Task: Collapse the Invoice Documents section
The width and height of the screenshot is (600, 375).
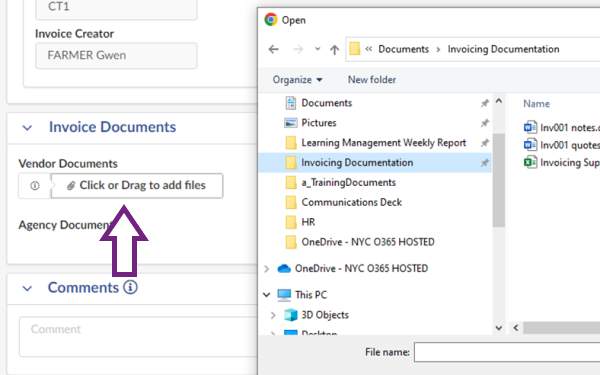Action: coord(27,127)
